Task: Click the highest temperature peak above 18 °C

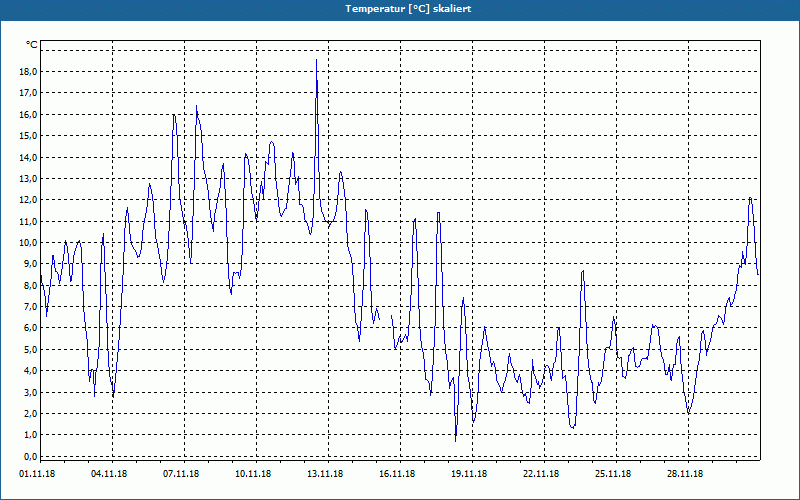Action: point(316,60)
